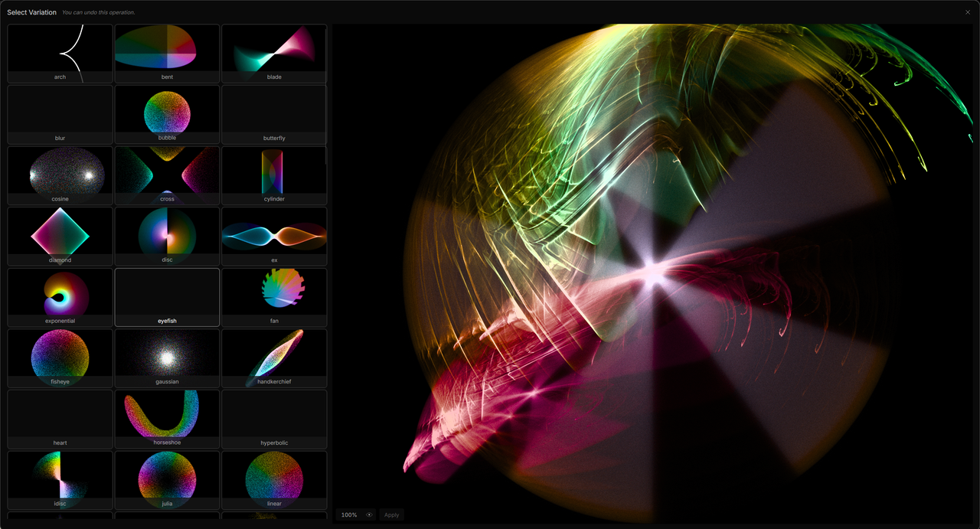Pick the exponential variation
The image size is (980, 529).
(60, 297)
